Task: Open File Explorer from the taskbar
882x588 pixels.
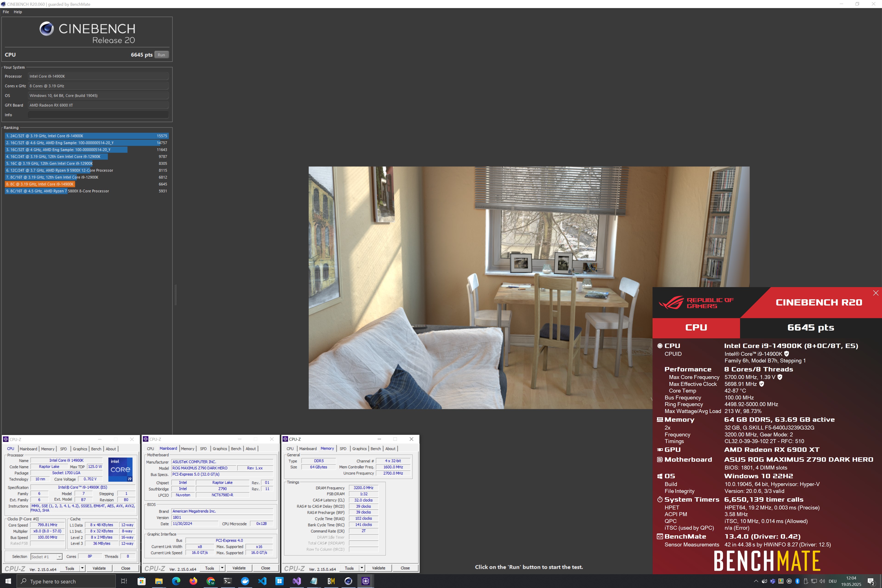Action: click(x=159, y=581)
